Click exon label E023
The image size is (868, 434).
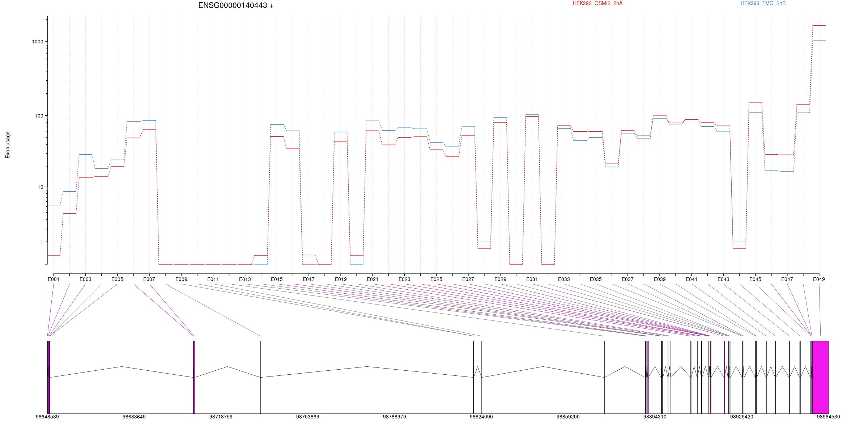pos(404,279)
